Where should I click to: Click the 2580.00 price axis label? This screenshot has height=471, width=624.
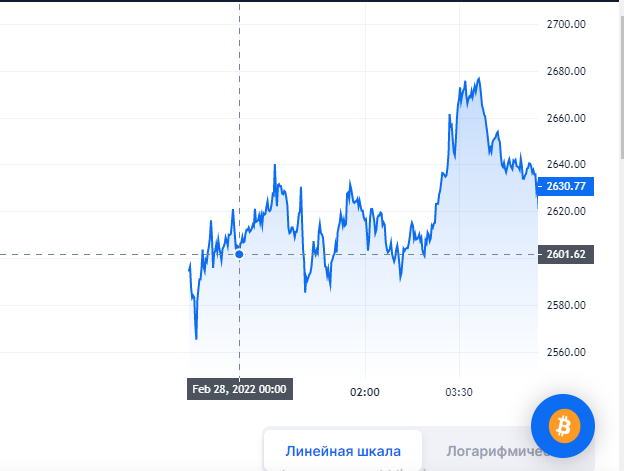[566, 305]
